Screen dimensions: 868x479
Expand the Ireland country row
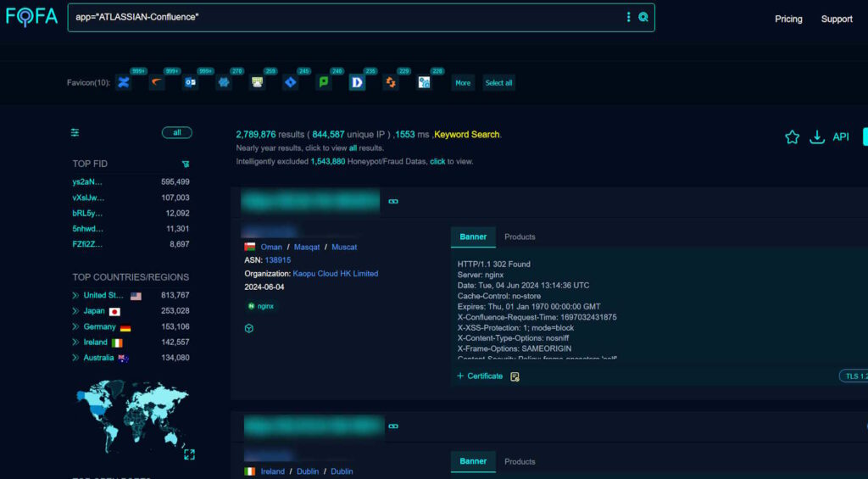coord(75,343)
